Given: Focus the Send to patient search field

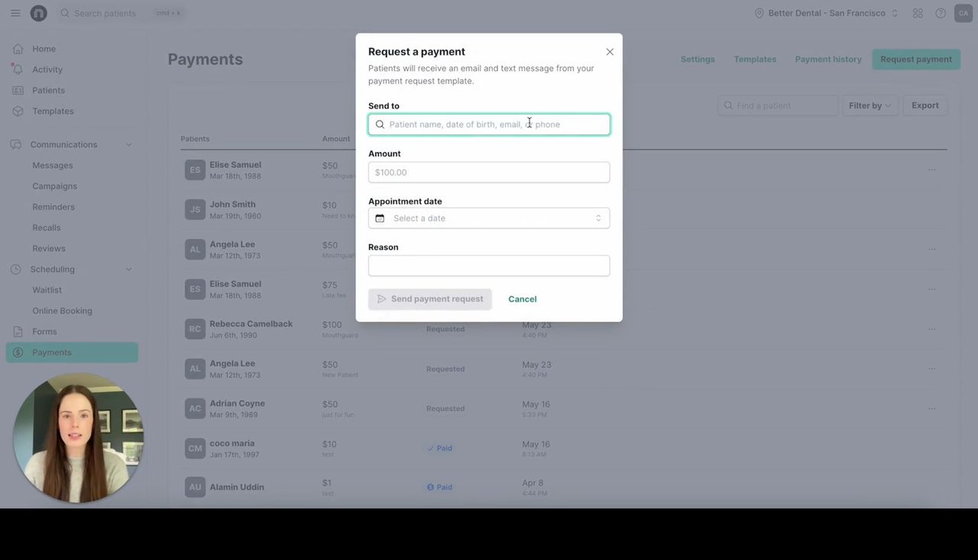Looking at the screenshot, I should [489, 125].
